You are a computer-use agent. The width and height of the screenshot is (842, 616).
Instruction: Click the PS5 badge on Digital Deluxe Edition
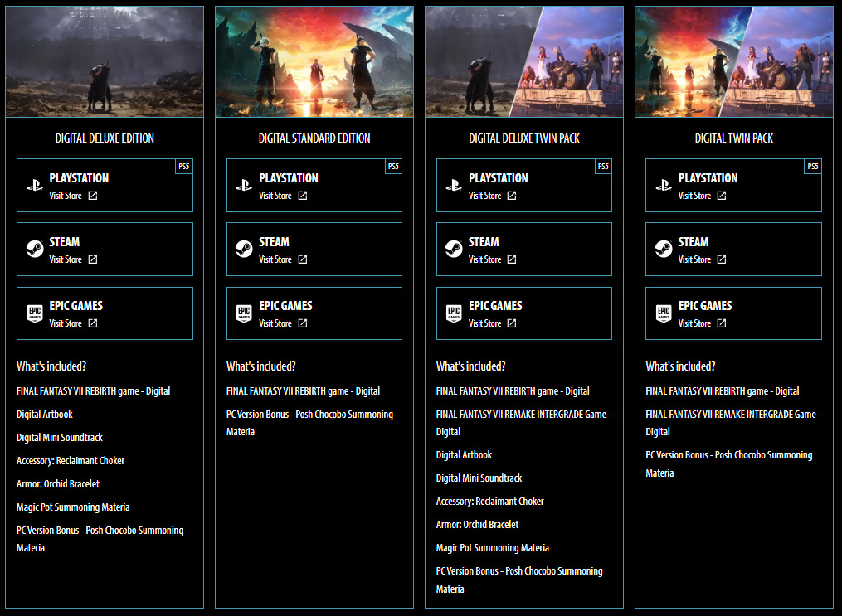coord(183,166)
